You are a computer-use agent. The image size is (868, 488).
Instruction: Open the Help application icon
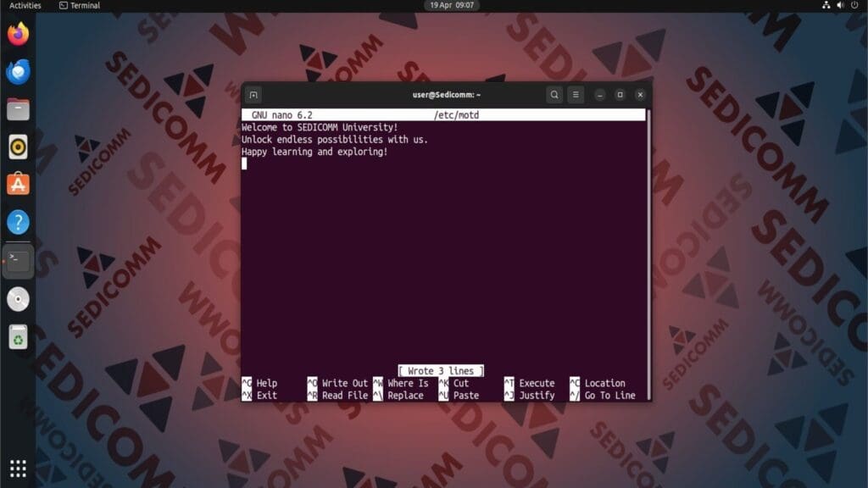click(x=17, y=222)
